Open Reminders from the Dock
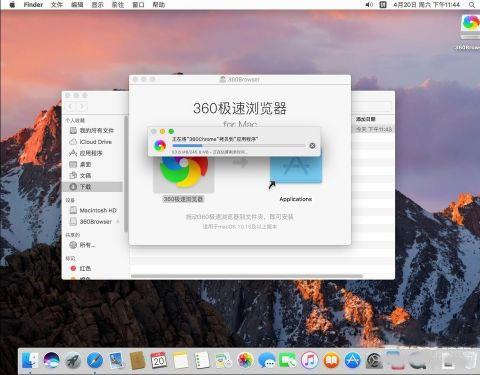The height and width of the screenshot is (375, 480). click(202, 361)
